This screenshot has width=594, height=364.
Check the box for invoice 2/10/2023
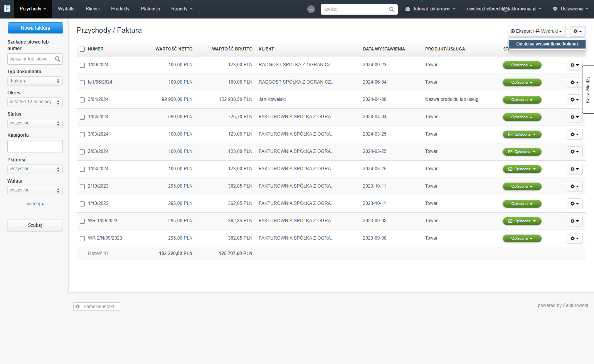(82, 186)
